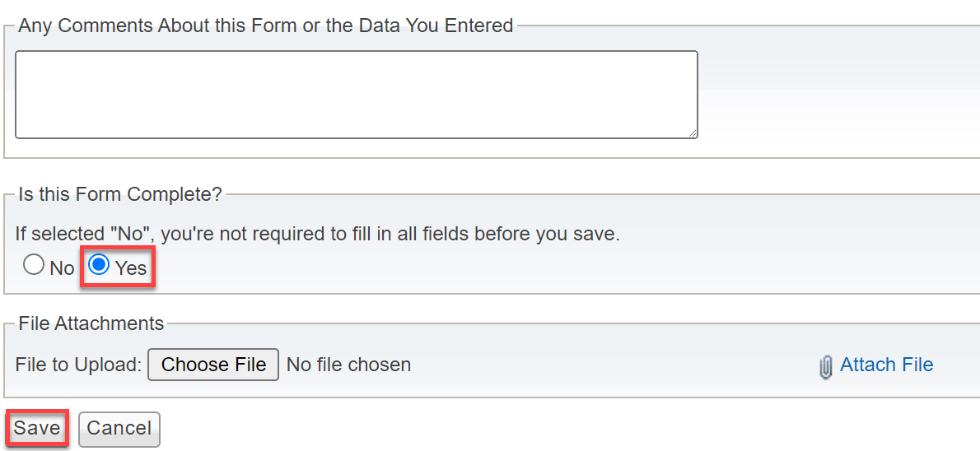Focus the comments text area
This screenshot has height=451, width=980.
[357, 95]
